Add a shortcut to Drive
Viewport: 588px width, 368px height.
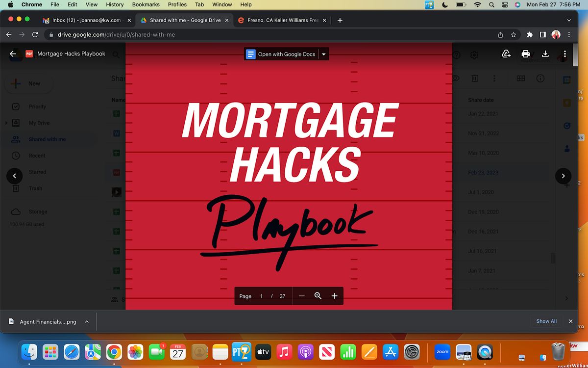[507, 54]
